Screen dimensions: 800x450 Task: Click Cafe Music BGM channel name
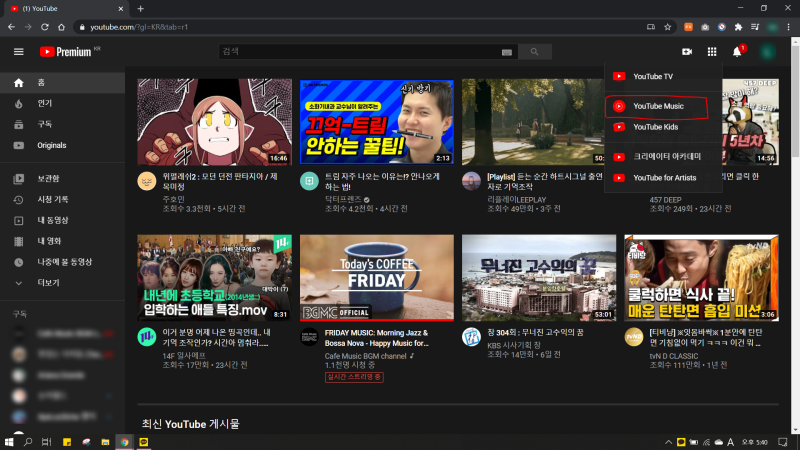(x=365, y=356)
